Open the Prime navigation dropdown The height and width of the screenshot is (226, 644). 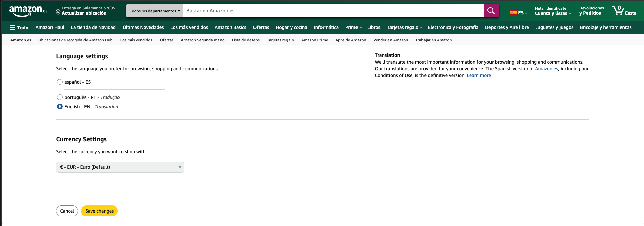[353, 28]
